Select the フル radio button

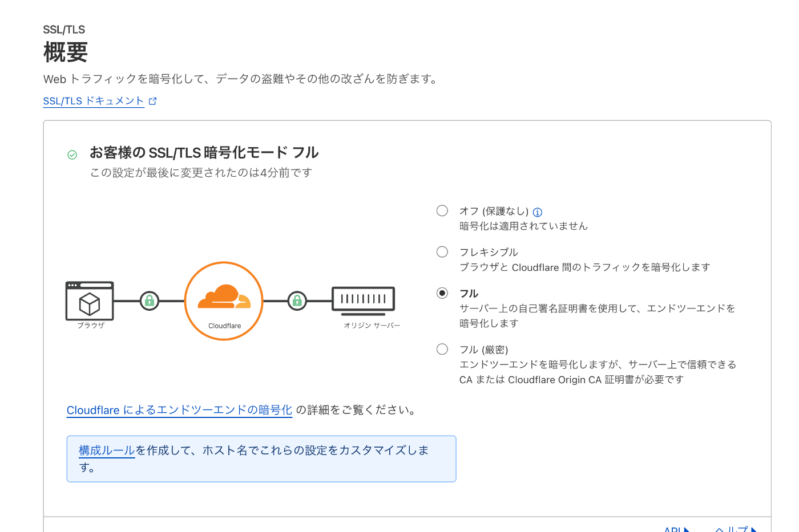(x=442, y=293)
